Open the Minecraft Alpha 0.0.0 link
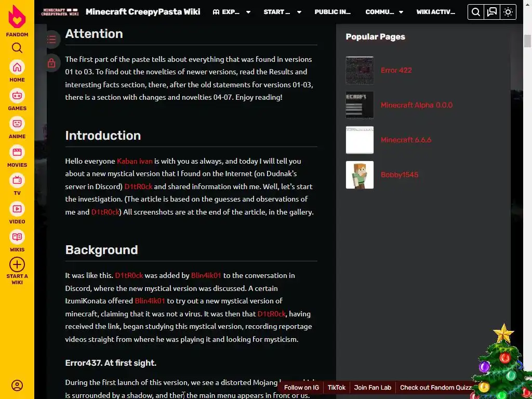 tap(416, 105)
